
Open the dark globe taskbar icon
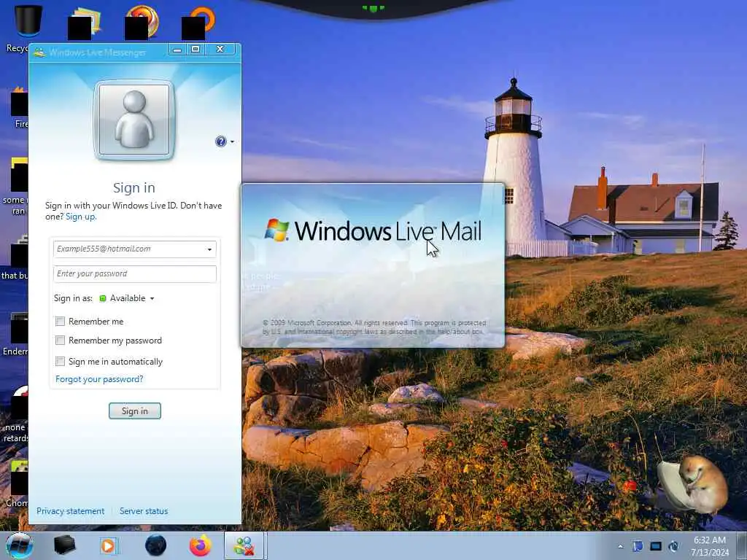click(155, 545)
